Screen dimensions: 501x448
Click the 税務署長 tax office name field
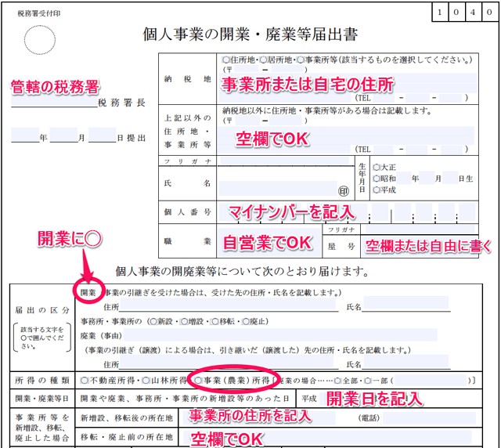55,103
